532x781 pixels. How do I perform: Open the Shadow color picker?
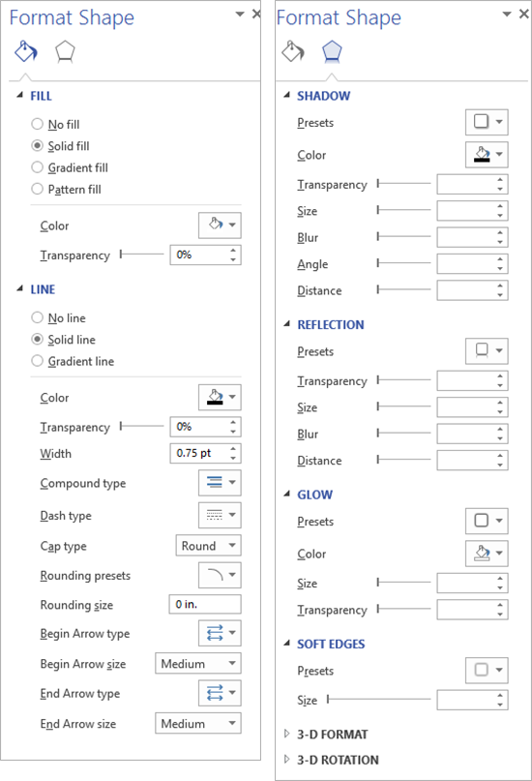tap(487, 155)
